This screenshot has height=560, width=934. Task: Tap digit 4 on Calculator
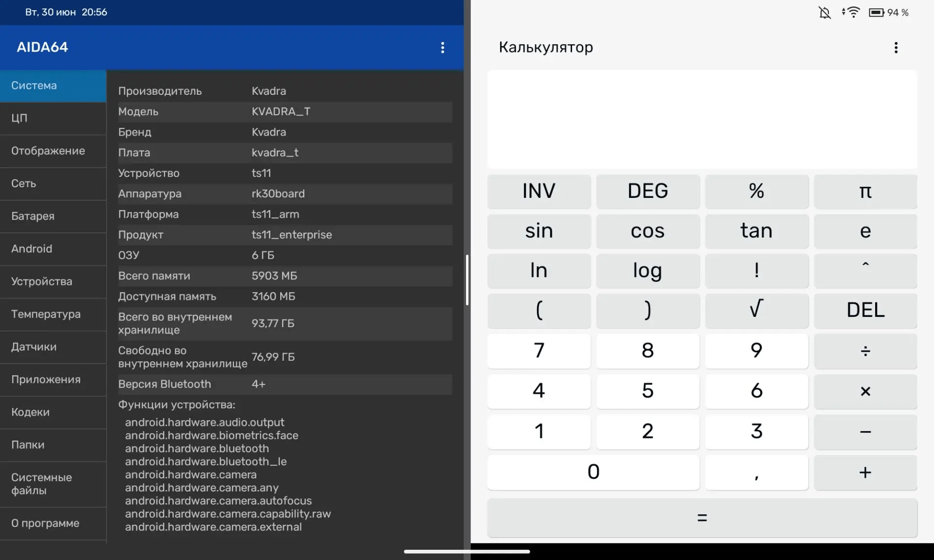pyautogui.click(x=539, y=391)
